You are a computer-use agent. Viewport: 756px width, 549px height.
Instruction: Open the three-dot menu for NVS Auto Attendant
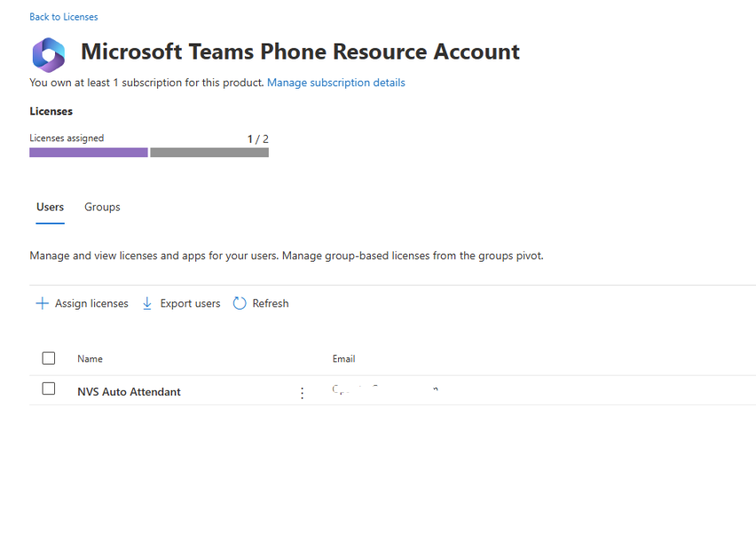(x=303, y=393)
